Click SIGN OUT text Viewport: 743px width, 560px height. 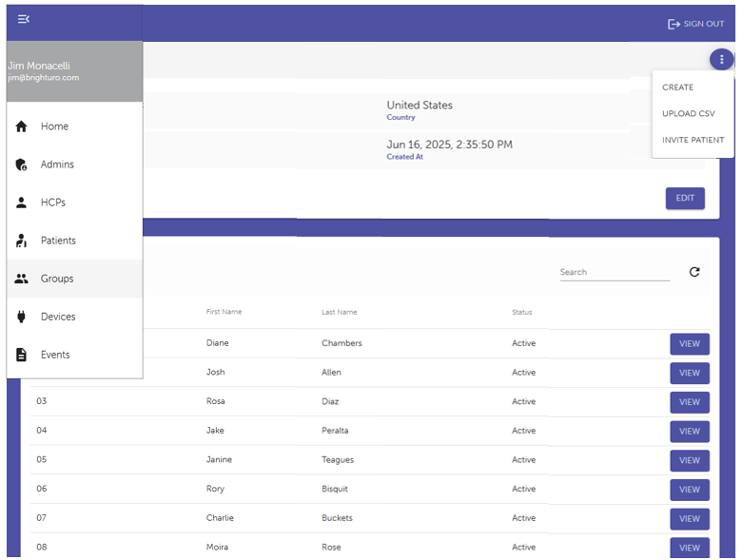click(704, 24)
